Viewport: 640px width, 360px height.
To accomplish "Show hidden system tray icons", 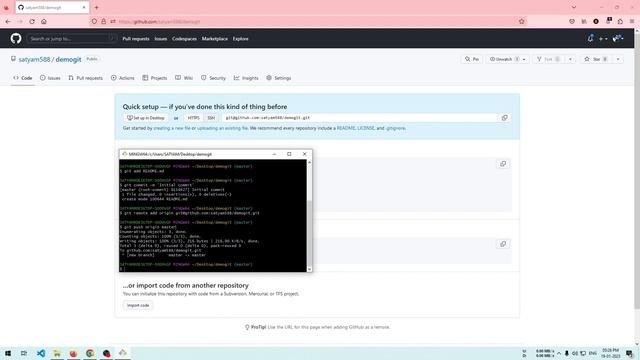I will [559, 353].
